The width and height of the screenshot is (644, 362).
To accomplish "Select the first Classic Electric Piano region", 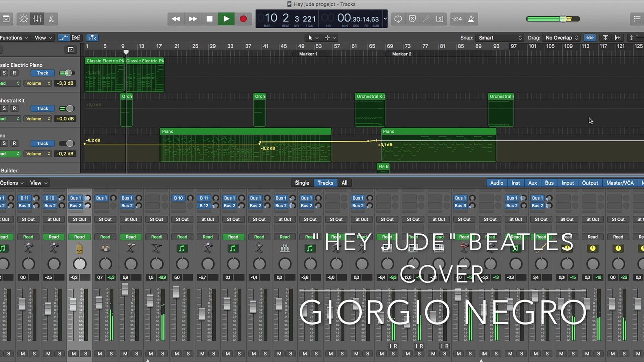I will pos(105,74).
